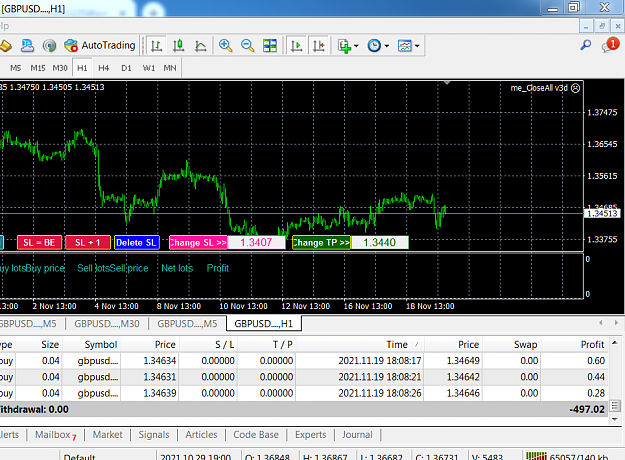This screenshot has height=460, width=625.
Task: Sort trades by Size column header
Action: [39, 344]
